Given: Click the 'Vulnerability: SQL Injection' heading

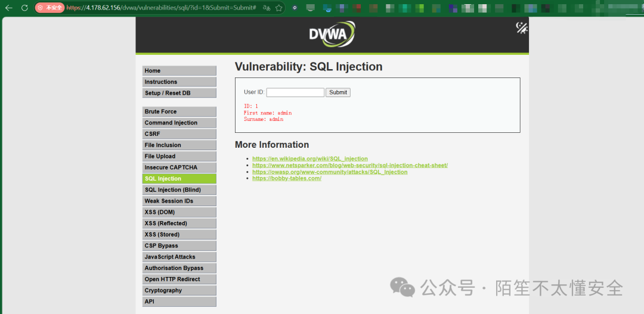Looking at the screenshot, I should (308, 67).
